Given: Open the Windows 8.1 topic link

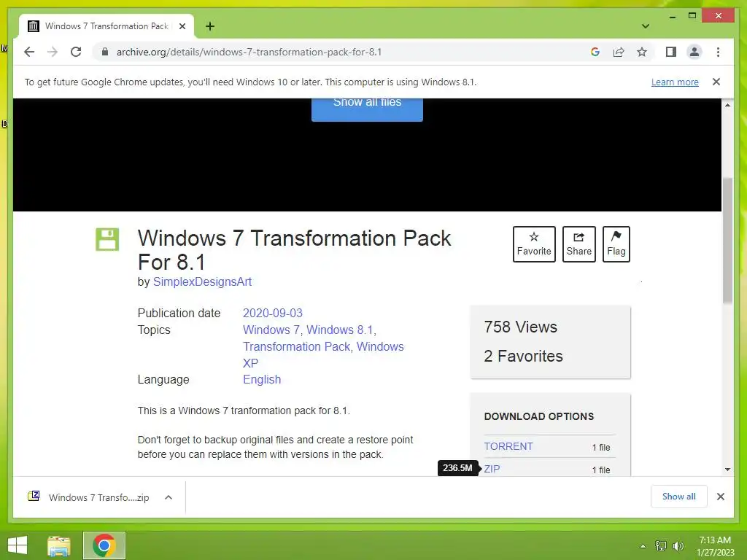Looking at the screenshot, I should pos(339,330).
